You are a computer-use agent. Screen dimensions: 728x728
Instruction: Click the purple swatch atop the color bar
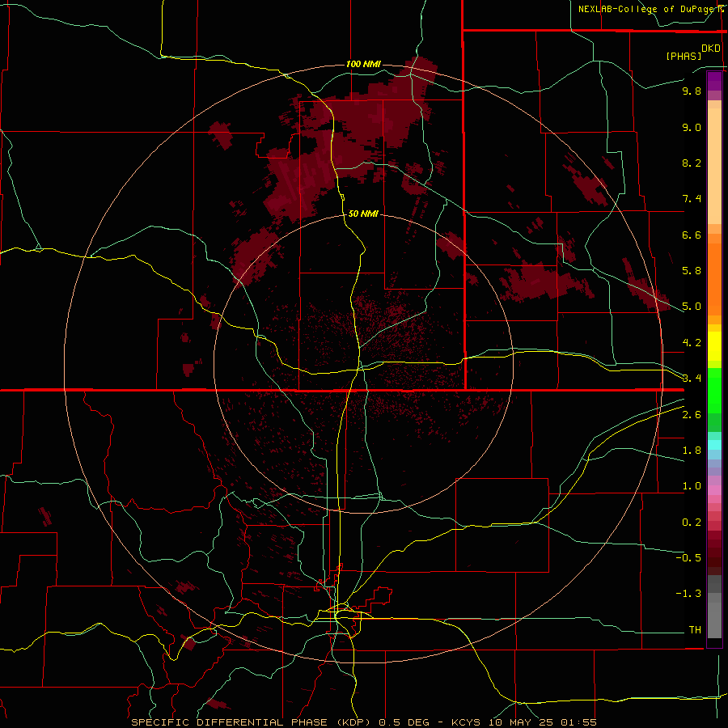point(714,81)
